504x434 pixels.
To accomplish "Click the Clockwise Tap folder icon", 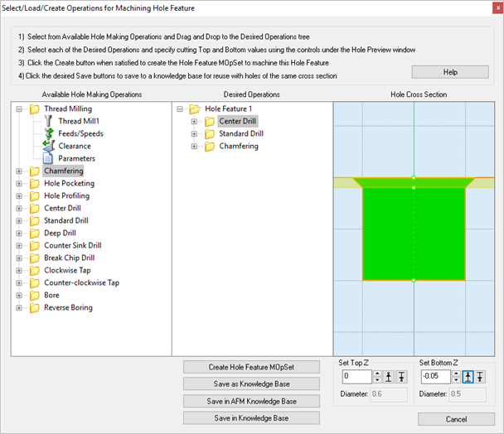I will (x=34, y=271).
